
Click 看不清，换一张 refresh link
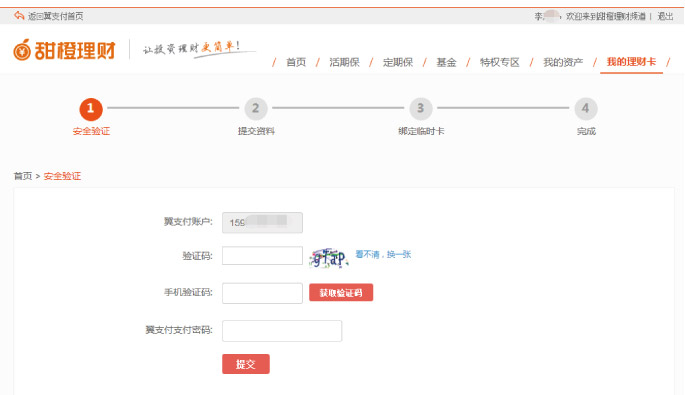pyautogui.click(x=383, y=254)
